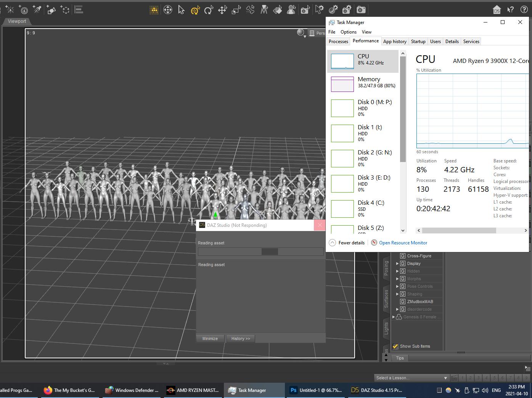This screenshot has width=532, height=398.
Task: Select the Node Selection arrow tool
Action: [182, 10]
